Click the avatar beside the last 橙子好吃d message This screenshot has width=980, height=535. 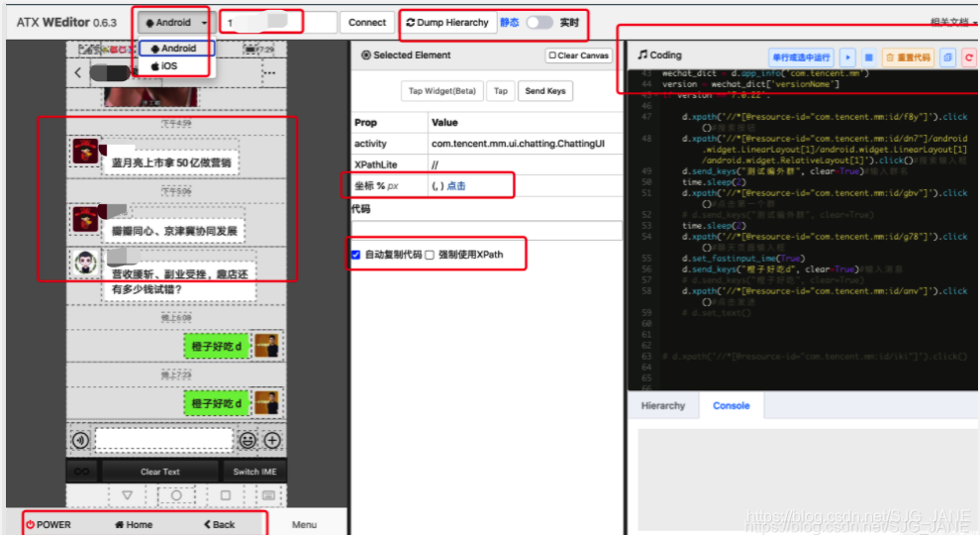(x=267, y=402)
